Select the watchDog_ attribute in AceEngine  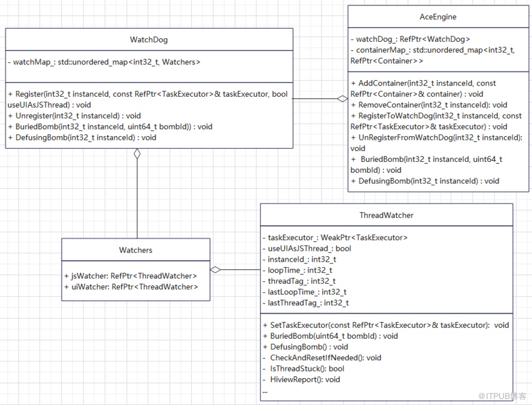click(x=411, y=39)
